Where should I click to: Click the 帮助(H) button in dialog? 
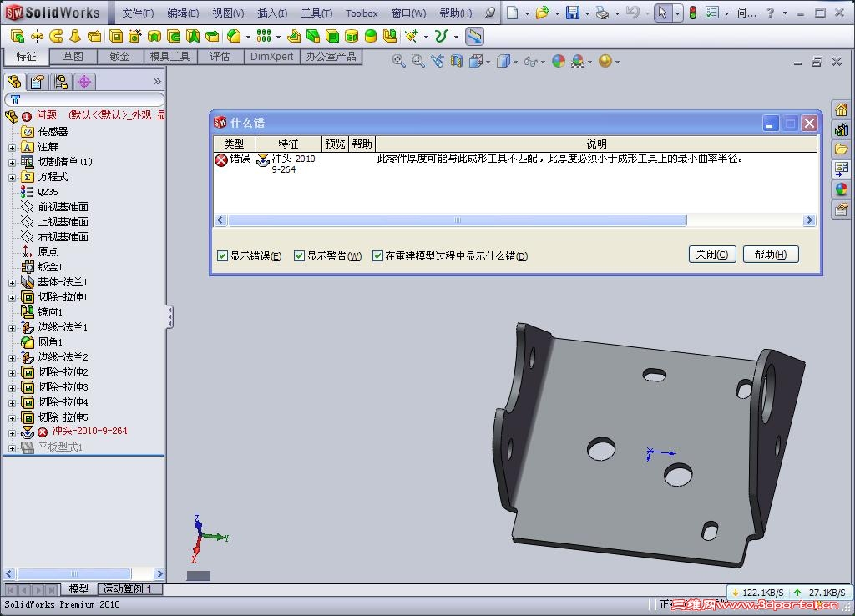771,254
